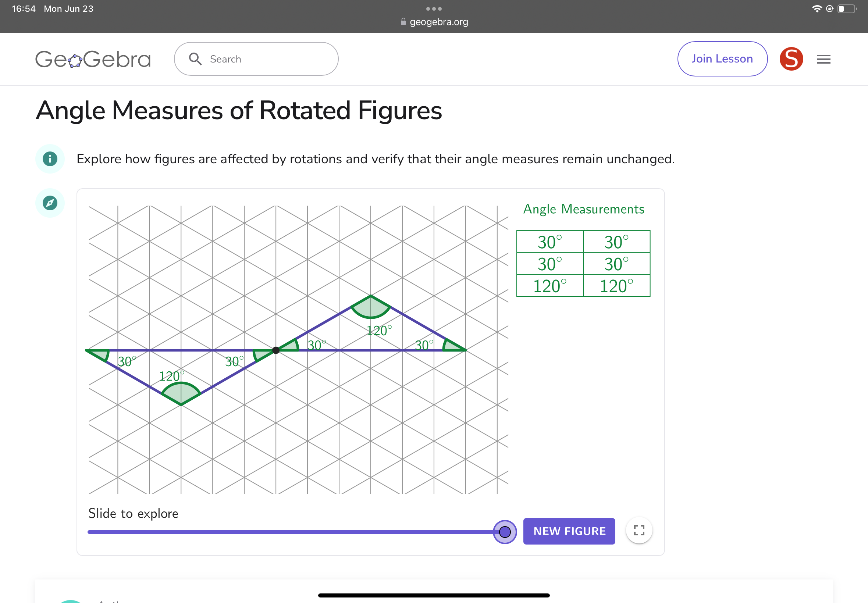The width and height of the screenshot is (868, 603).
Task: Click the search magnifier icon
Action: coord(195,59)
